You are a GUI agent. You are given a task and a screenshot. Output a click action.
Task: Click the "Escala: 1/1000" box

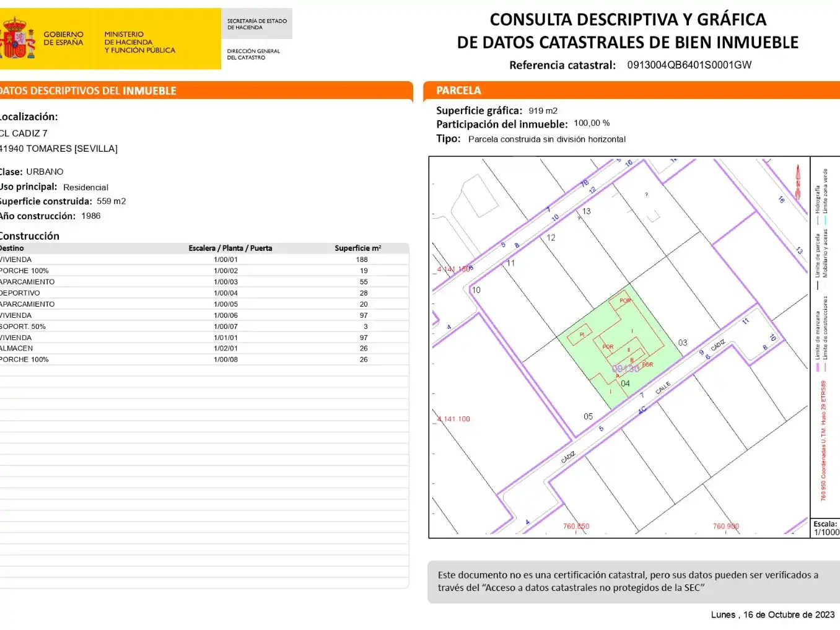(826, 528)
